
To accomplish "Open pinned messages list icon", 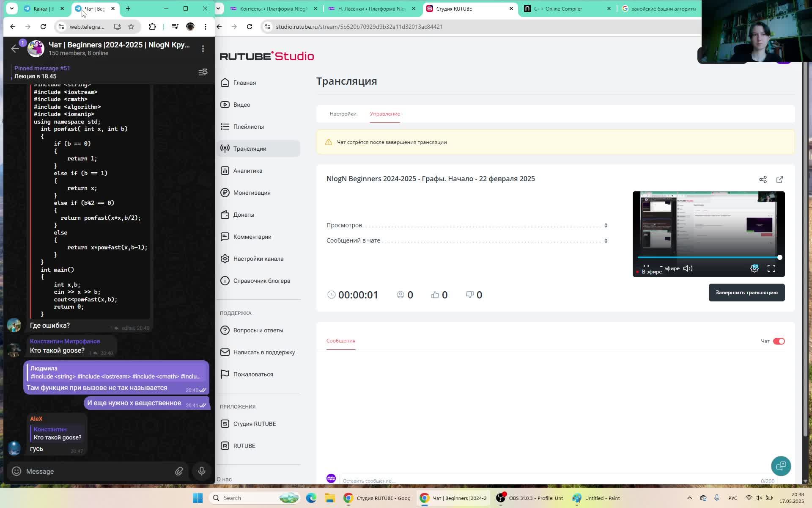I will tap(203, 72).
